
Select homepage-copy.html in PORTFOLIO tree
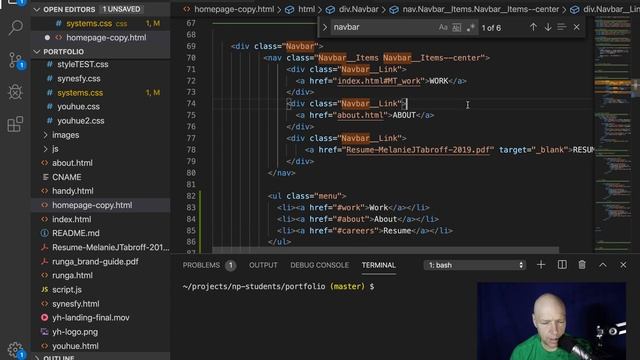(92, 205)
